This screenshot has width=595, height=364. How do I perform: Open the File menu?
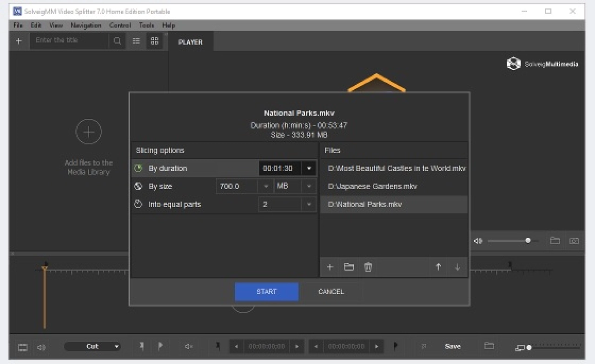click(x=18, y=25)
